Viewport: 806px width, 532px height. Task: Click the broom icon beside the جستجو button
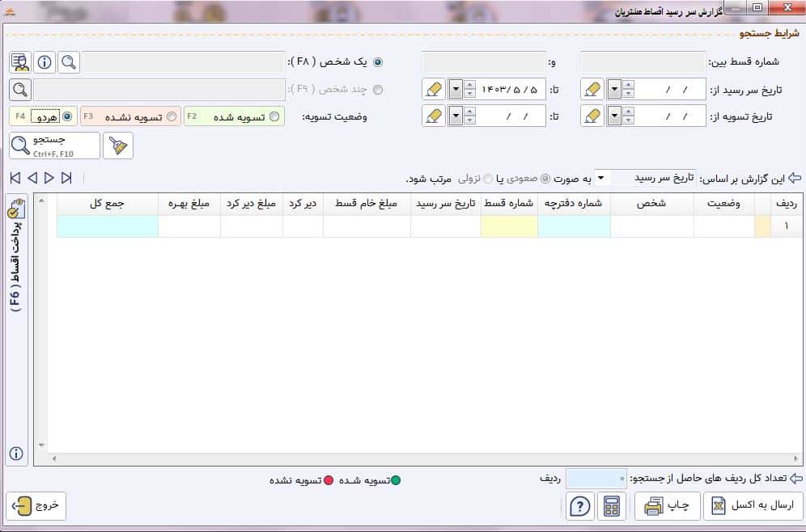[118, 146]
